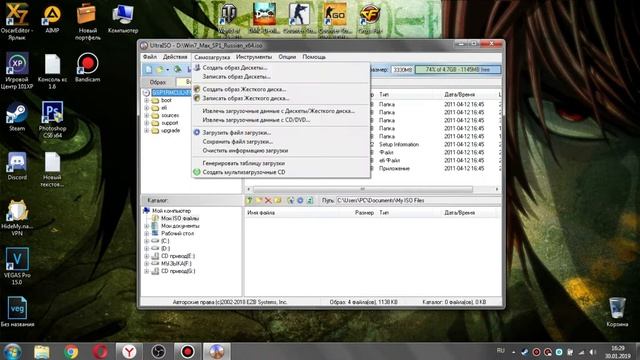Click the Setup Information type cell
This screenshot has height=360, width=640.
pos(399,144)
